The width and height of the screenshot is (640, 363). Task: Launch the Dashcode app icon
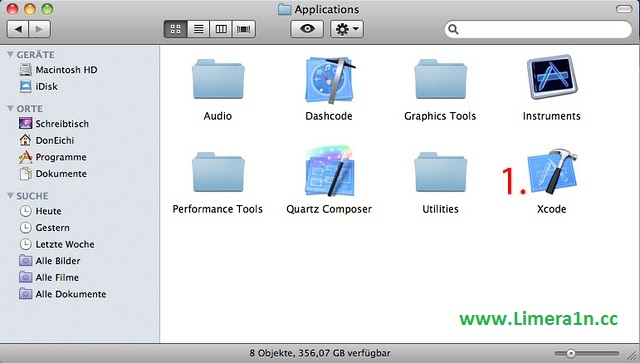(330, 80)
